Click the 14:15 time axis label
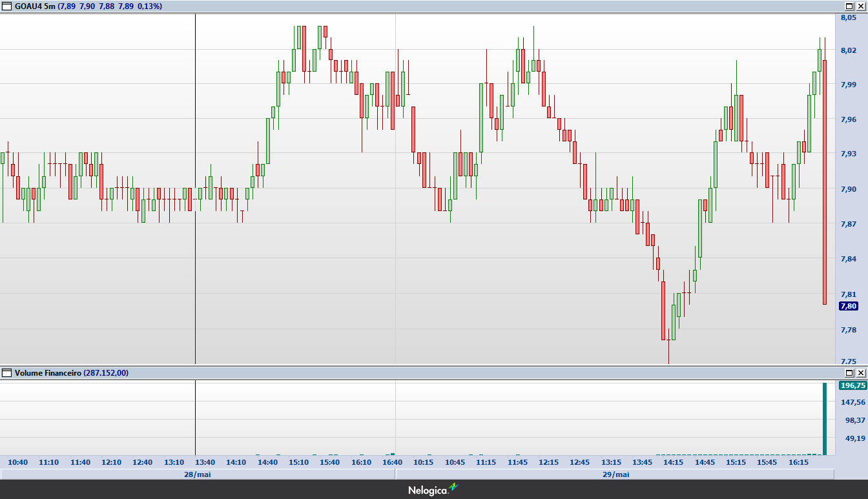This screenshot has width=868, height=499. click(x=673, y=462)
